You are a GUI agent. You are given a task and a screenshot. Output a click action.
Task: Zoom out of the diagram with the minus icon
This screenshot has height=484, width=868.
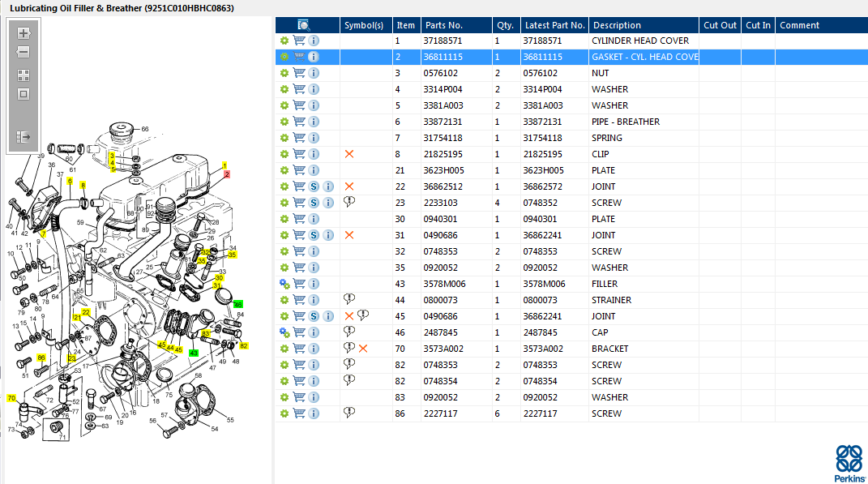click(x=24, y=52)
